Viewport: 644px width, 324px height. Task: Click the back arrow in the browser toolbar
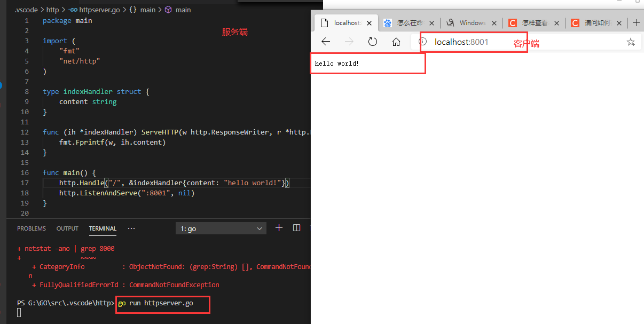tap(325, 41)
